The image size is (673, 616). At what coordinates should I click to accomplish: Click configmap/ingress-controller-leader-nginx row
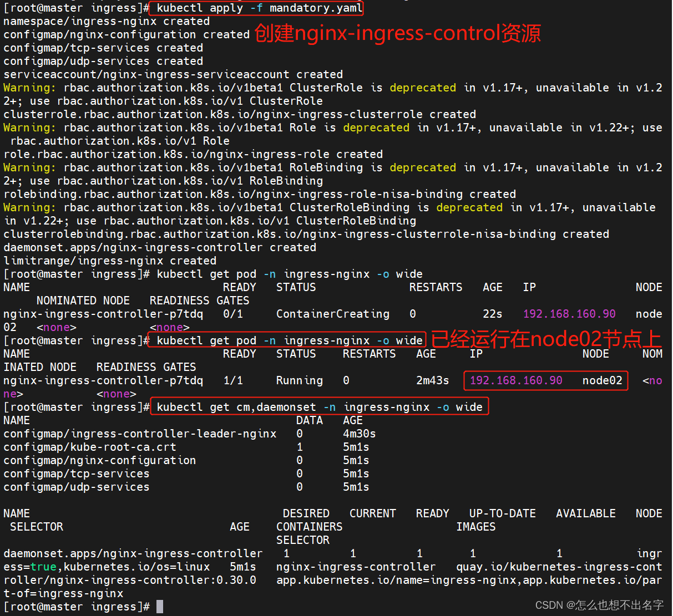[x=190, y=434]
